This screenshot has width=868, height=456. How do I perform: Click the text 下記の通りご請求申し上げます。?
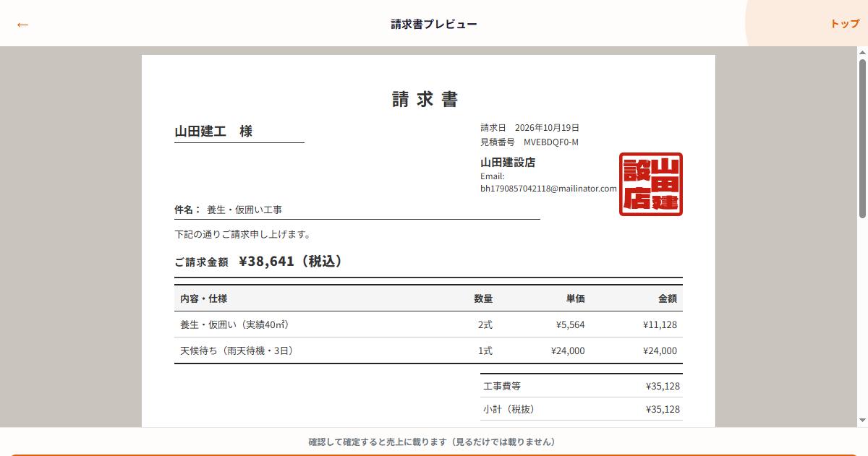pyautogui.click(x=243, y=235)
